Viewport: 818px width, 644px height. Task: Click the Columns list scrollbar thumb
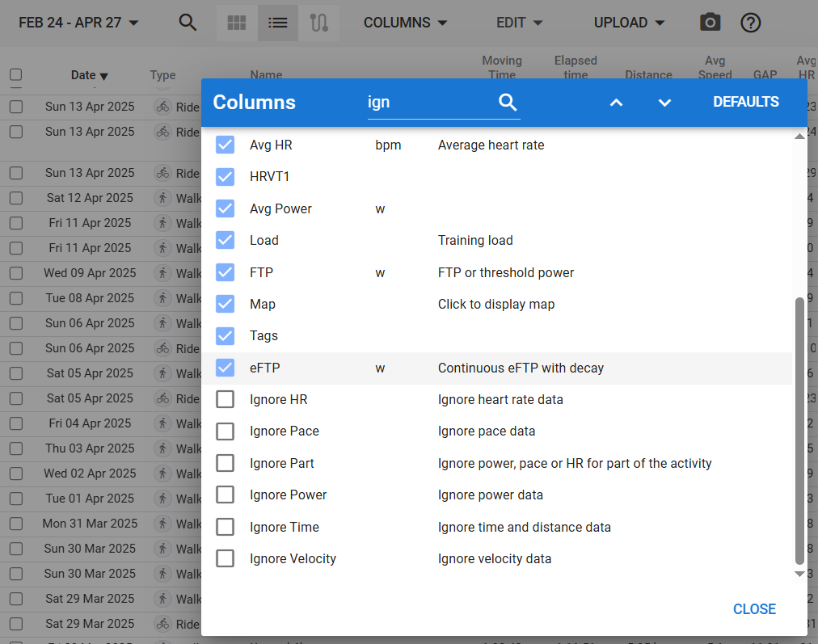tap(799, 430)
